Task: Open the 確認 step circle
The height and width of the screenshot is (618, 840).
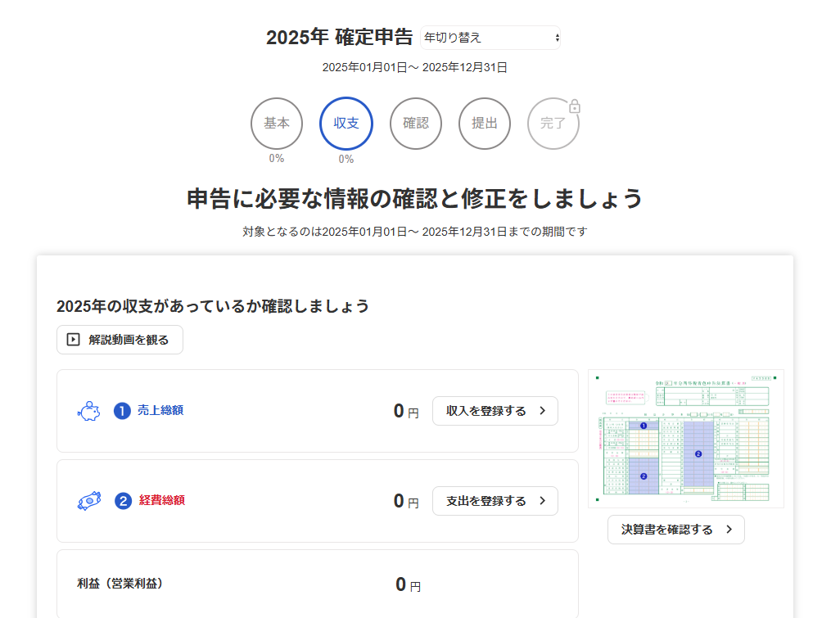Action: 416,123
